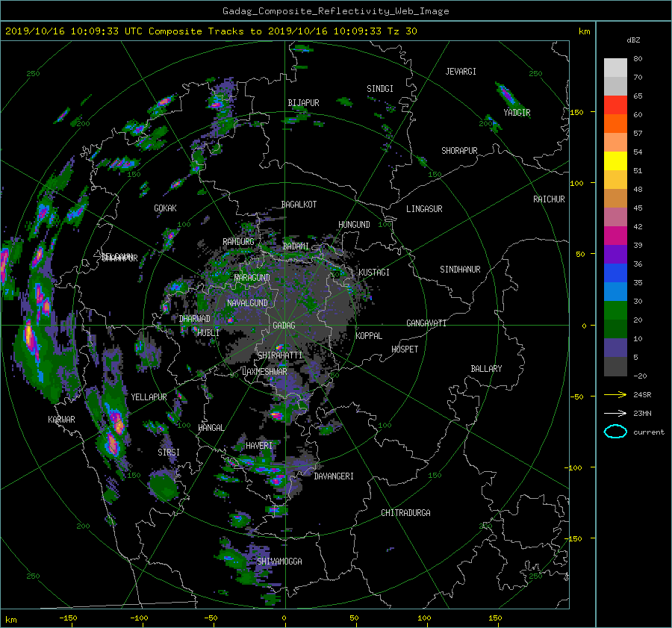Click the dBZ legend heading

tap(633, 40)
